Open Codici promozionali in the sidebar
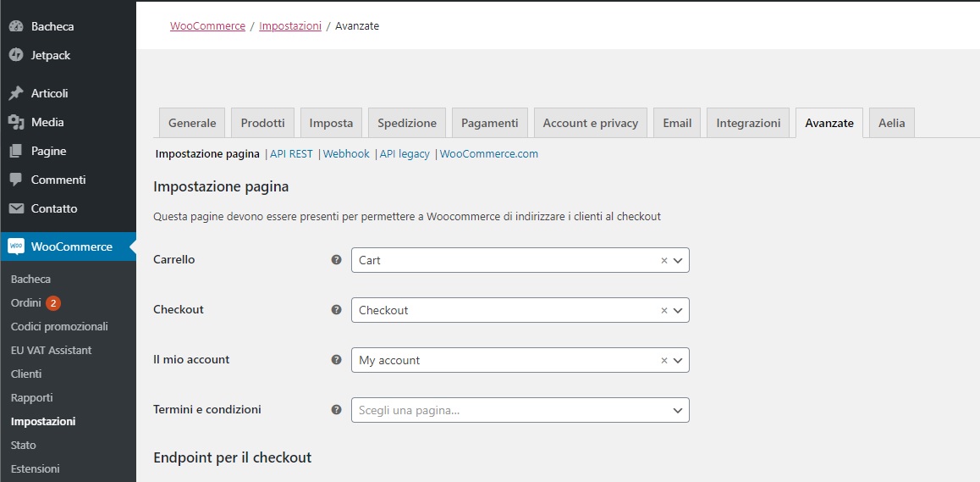The height and width of the screenshot is (482, 980). tap(59, 327)
